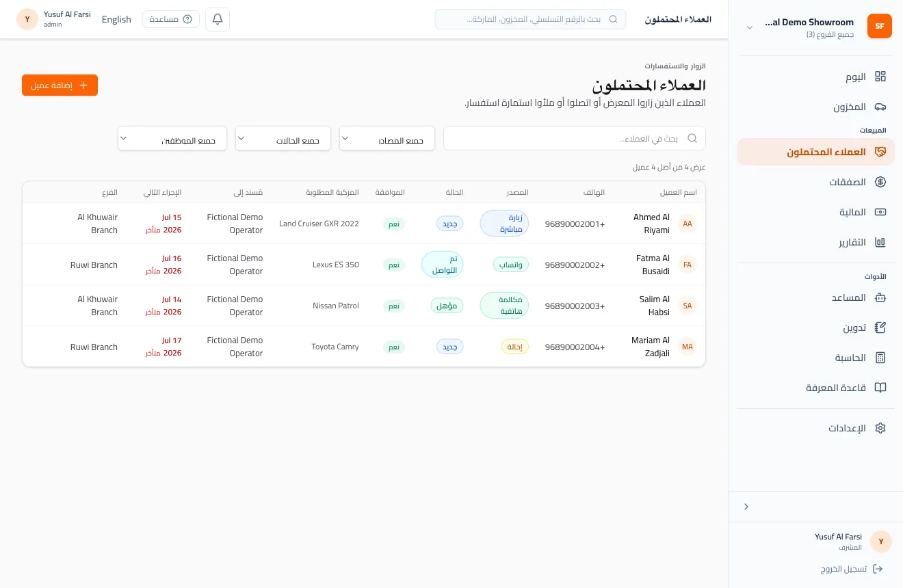Click the logout icon

[x=878, y=569]
